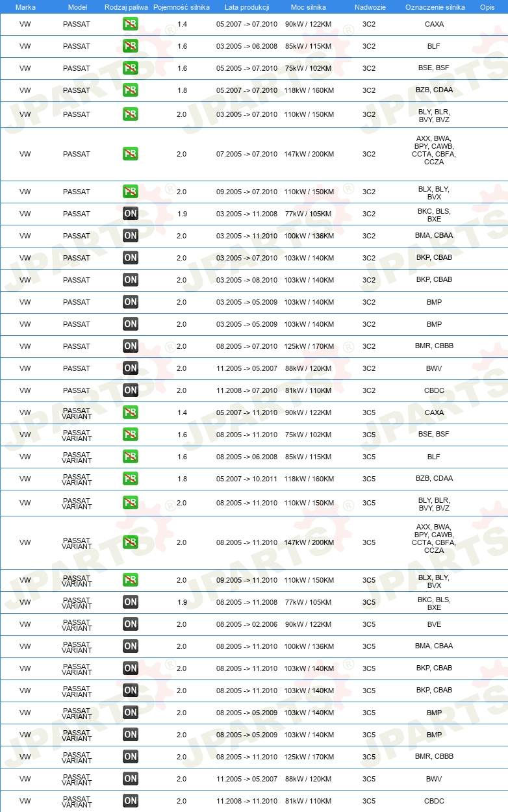
Task: Click BMR, CBBB code in PASSAT 3C2 row
Action: 434,346
